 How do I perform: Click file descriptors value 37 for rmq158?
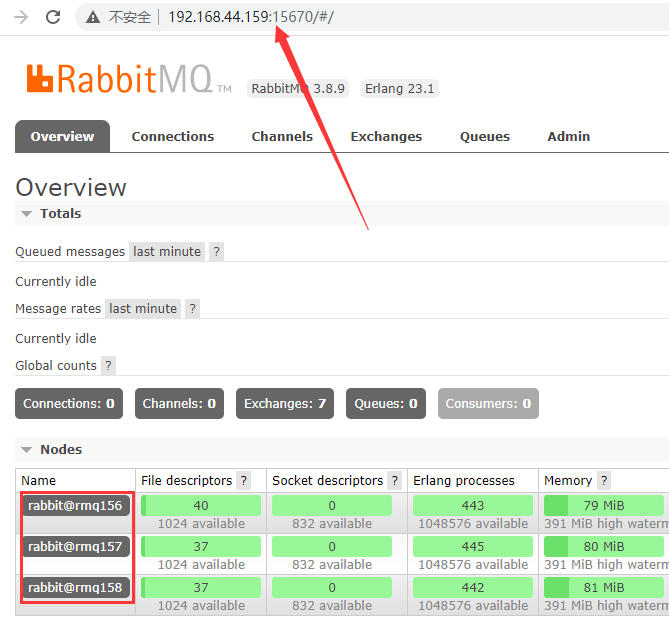click(x=201, y=587)
